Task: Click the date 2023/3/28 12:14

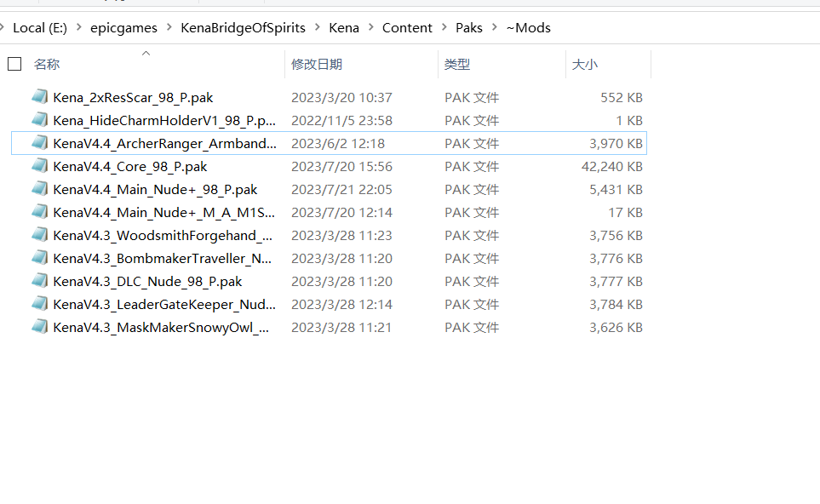Action: pyautogui.click(x=341, y=305)
